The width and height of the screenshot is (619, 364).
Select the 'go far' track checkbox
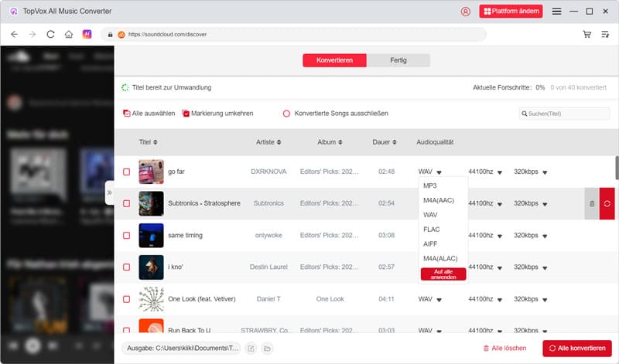click(126, 172)
